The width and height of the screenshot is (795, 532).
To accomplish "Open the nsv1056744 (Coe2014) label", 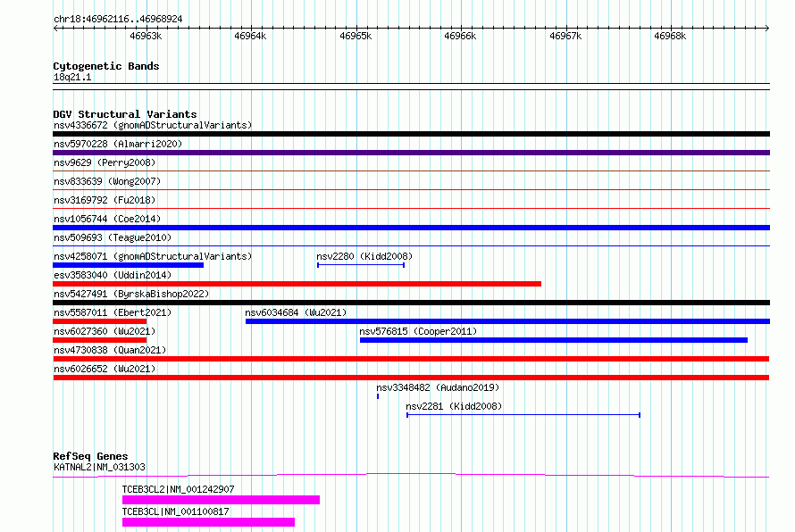I will point(107,219).
